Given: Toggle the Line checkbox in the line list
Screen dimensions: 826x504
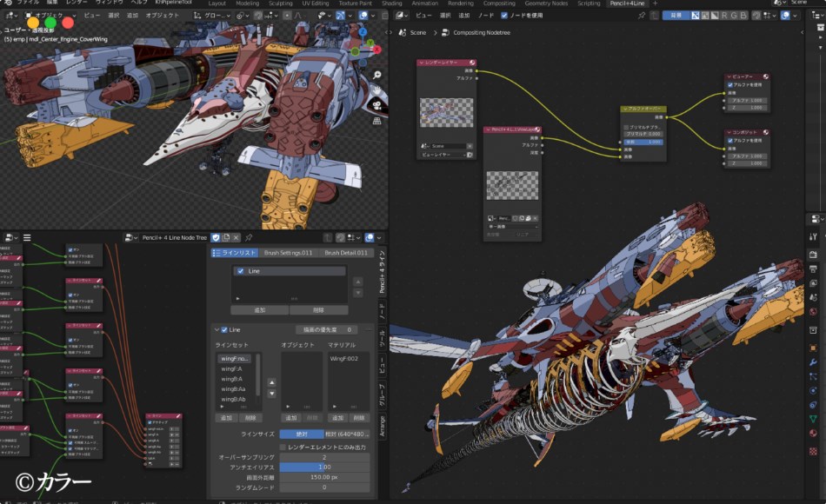Looking at the screenshot, I should 241,271.
